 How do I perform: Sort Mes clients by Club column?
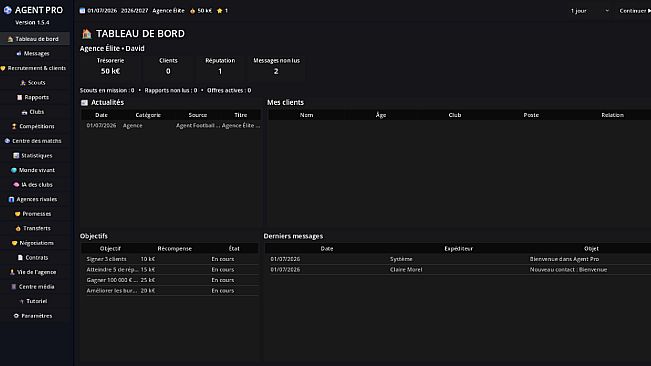455,115
